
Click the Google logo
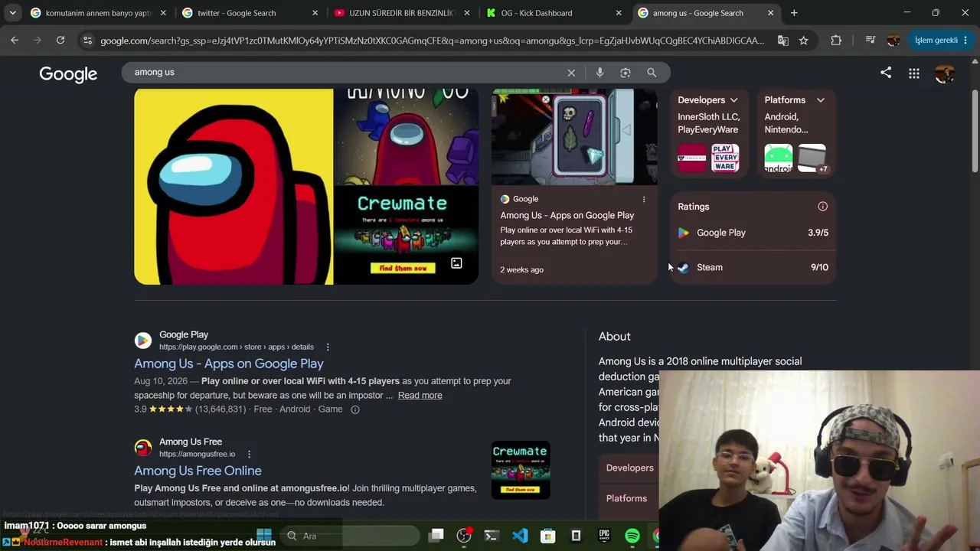[x=68, y=73]
